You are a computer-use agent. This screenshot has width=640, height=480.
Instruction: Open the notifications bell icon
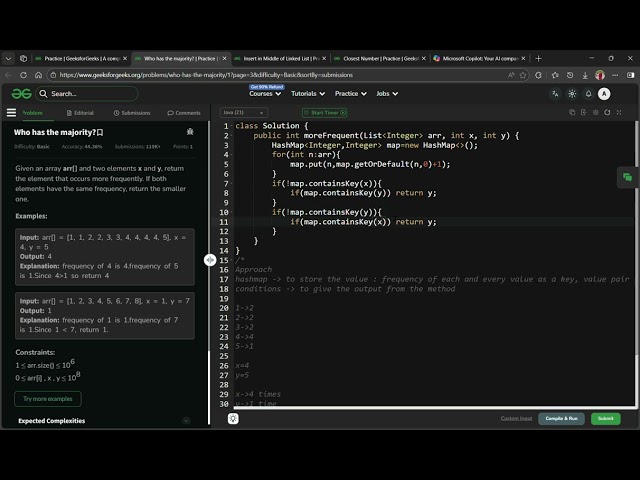click(x=588, y=94)
